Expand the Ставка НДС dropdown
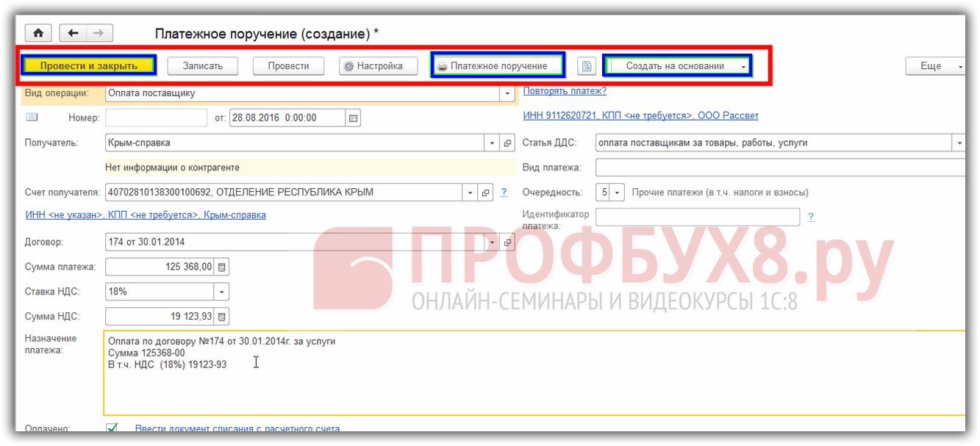This screenshot has width=980, height=446. pyautogui.click(x=221, y=292)
